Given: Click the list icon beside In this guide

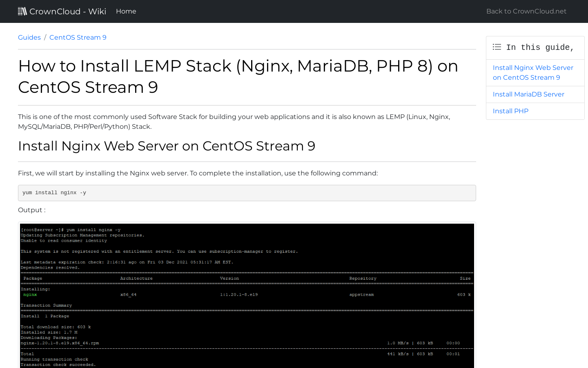Looking at the screenshot, I should coord(497,47).
